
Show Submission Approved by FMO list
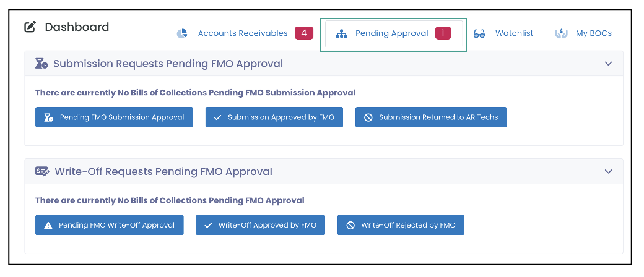[x=274, y=117]
